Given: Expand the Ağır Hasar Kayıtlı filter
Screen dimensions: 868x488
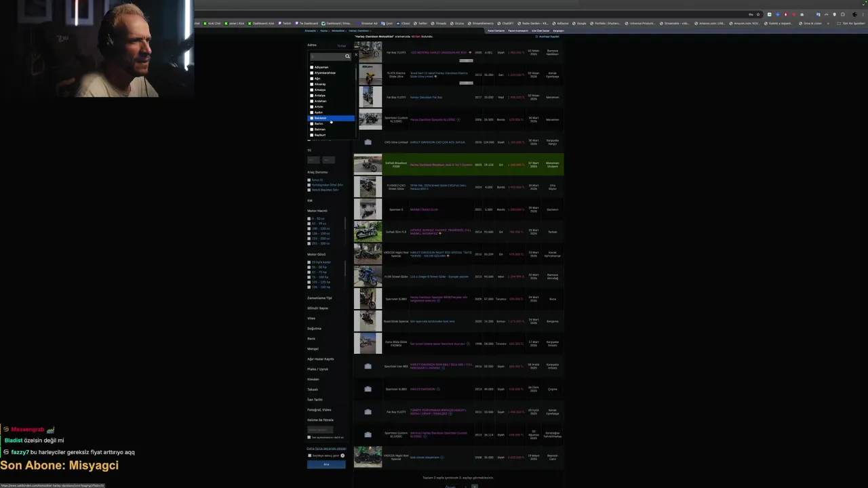Looking at the screenshot, I should point(320,359).
